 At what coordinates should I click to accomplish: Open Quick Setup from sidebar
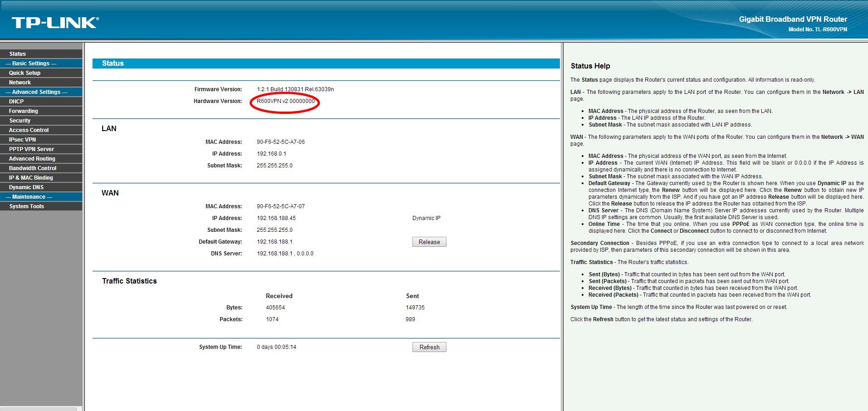coord(41,73)
